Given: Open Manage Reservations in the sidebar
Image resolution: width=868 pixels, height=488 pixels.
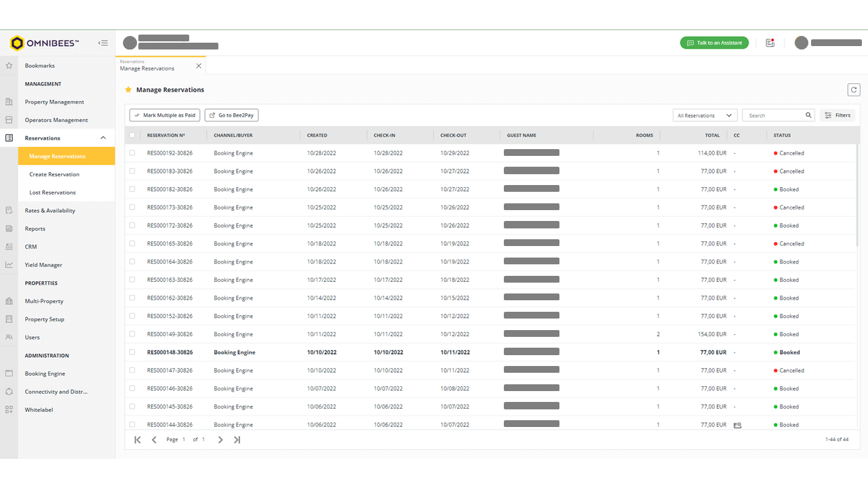Looking at the screenshot, I should (66, 156).
